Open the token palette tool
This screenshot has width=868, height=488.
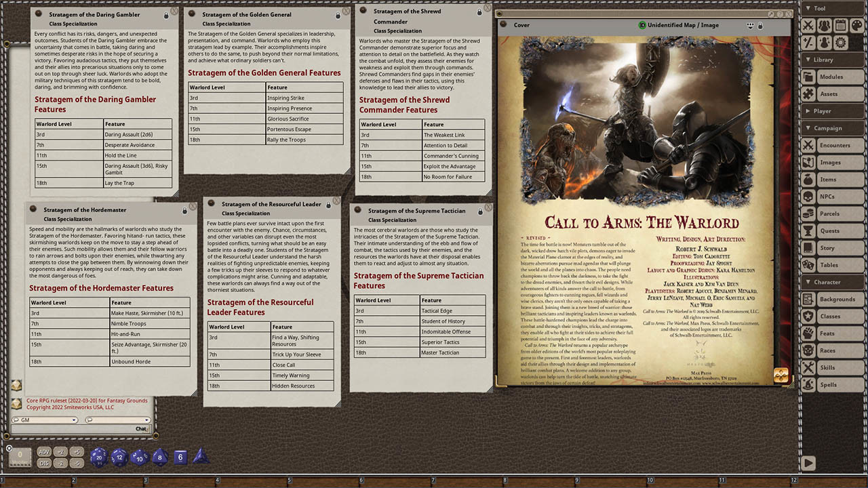pos(857,25)
